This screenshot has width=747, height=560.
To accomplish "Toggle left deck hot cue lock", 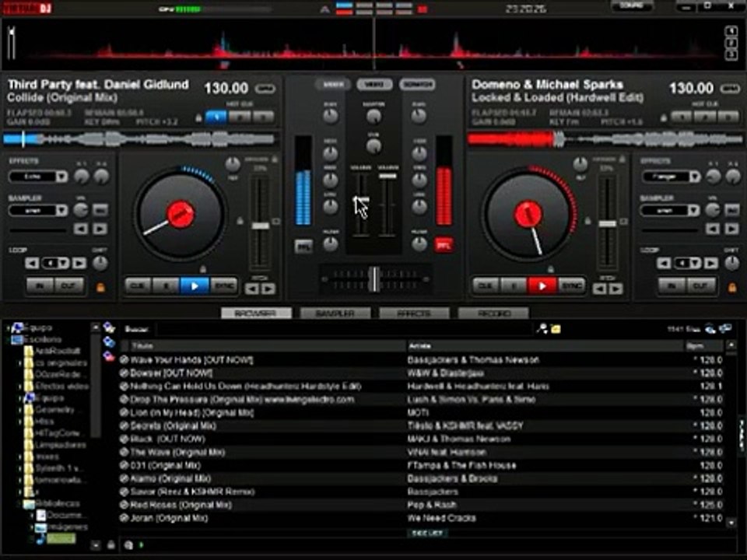I will click(x=198, y=117).
